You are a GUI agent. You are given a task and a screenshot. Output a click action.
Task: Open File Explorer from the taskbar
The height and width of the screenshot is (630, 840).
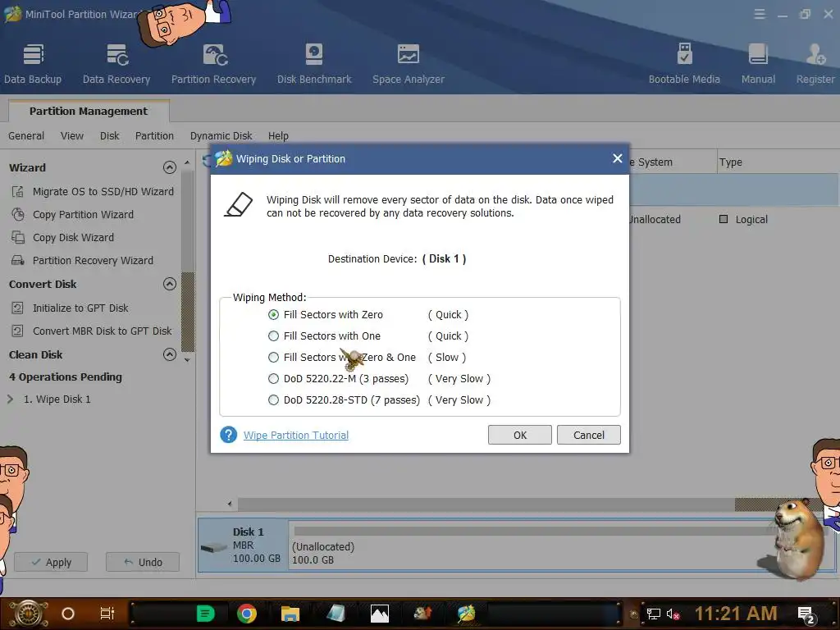pyautogui.click(x=290, y=614)
